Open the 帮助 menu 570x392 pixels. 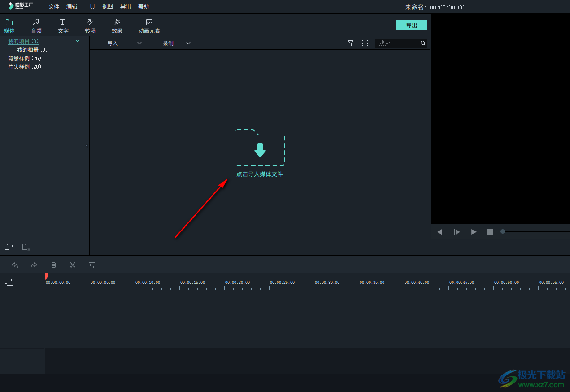144,7
